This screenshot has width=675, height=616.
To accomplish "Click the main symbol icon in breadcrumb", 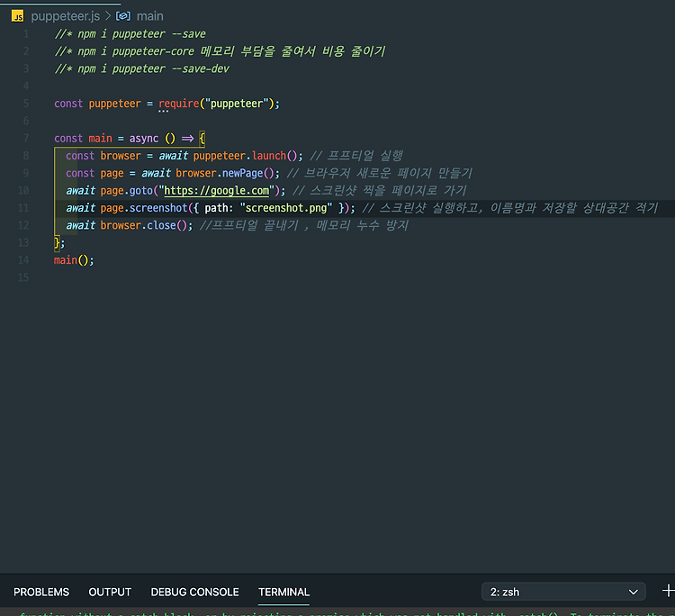I will (x=123, y=16).
